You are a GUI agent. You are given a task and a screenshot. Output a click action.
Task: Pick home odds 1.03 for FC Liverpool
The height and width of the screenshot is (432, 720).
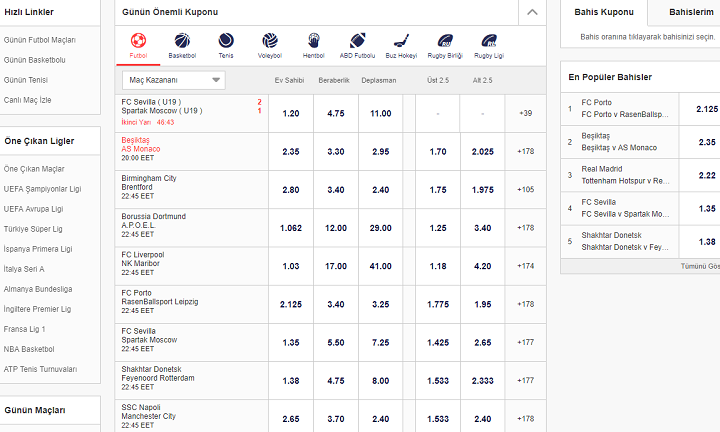[x=291, y=266]
